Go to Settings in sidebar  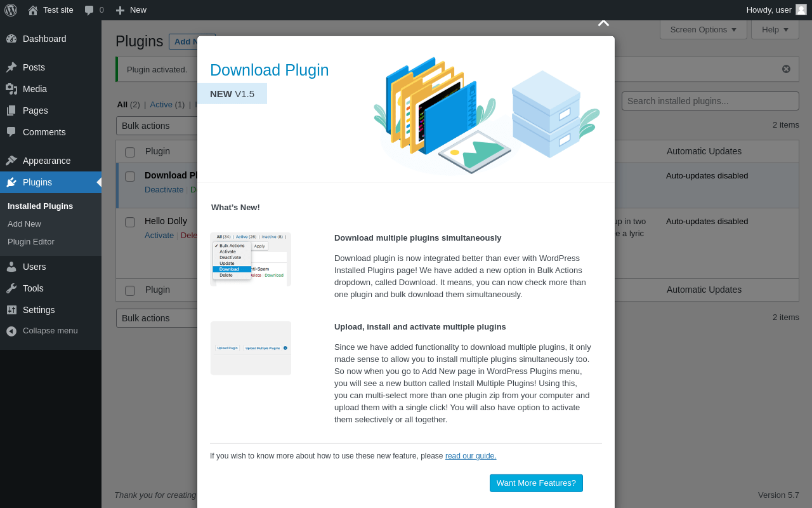51,310
